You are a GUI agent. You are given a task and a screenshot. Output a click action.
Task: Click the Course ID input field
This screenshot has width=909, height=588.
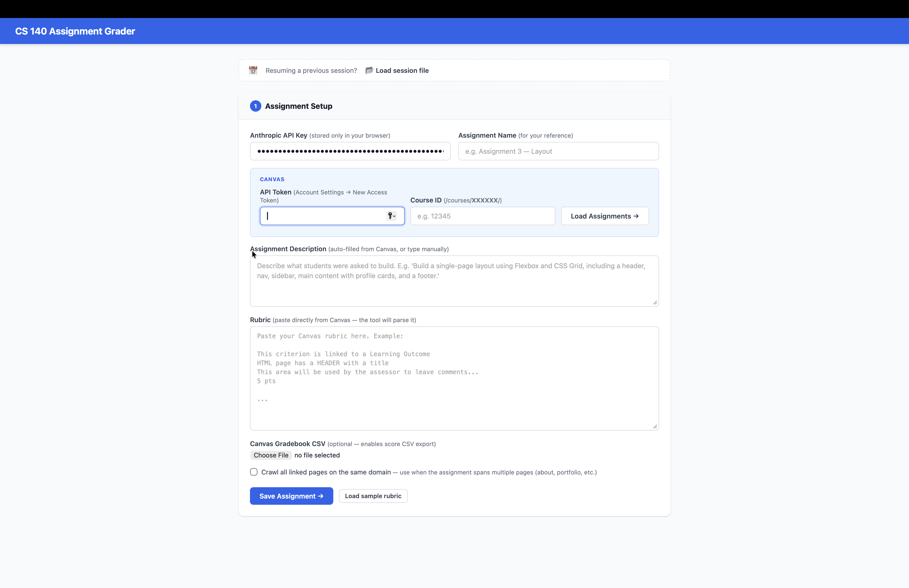pyautogui.click(x=483, y=216)
